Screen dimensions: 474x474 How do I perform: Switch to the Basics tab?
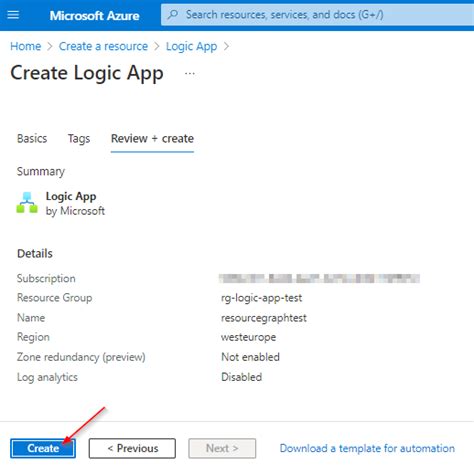32,138
